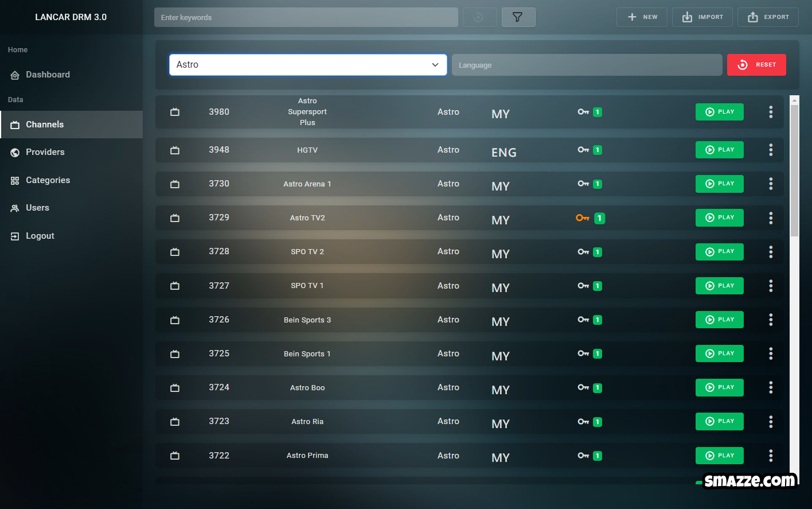Click the scrollbar up arrow
This screenshot has height=509, width=812.
click(x=794, y=100)
